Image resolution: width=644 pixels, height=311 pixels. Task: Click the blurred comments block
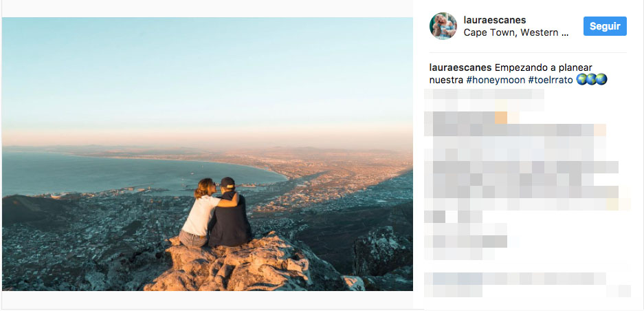coord(526,175)
